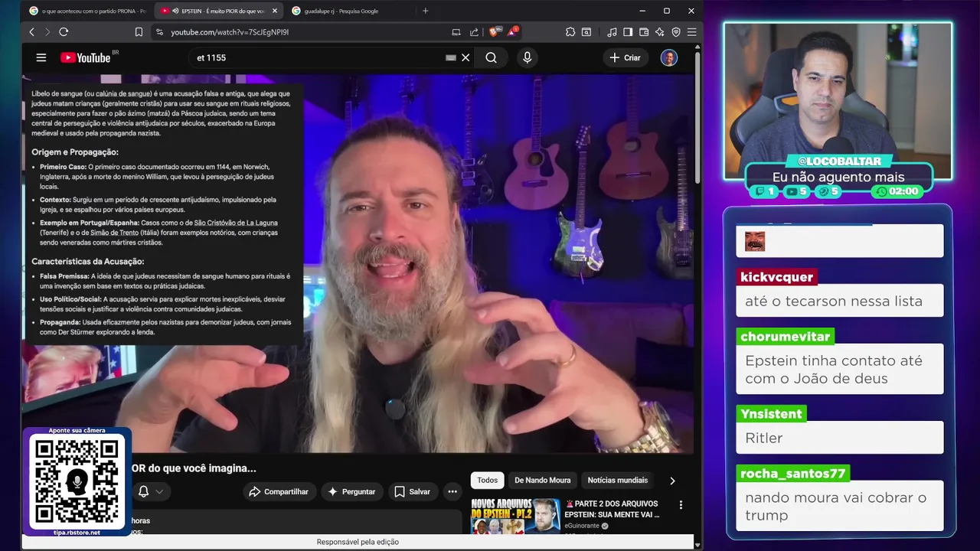Open the media playlist music-note icon
980x551 pixels.
pyautogui.click(x=612, y=32)
